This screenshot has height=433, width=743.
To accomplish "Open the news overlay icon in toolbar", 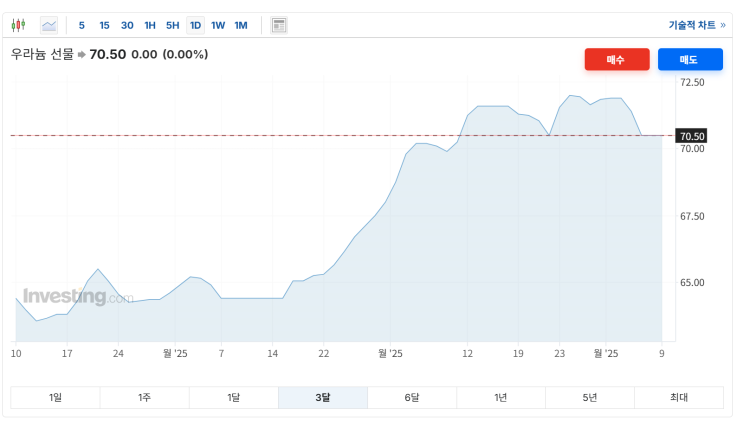I will coord(279,25).
